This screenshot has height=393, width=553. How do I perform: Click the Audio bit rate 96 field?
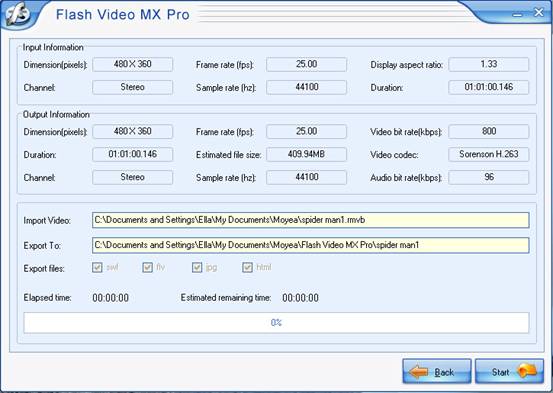click(x=489, y=177)
